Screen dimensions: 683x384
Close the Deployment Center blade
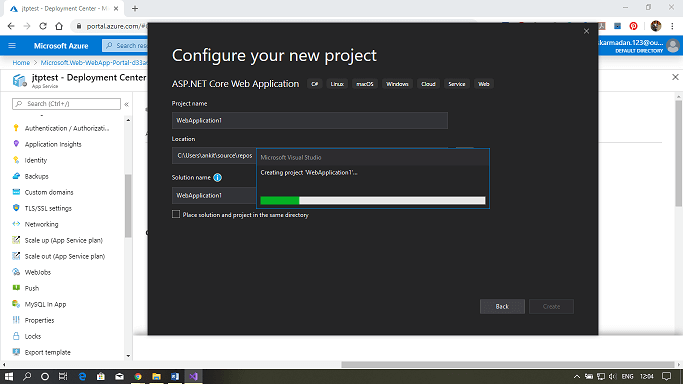tap(675, 77)
